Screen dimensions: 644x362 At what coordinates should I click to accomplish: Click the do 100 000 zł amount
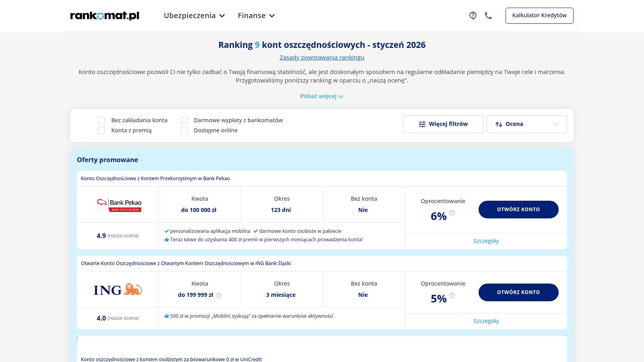point(199,210)
